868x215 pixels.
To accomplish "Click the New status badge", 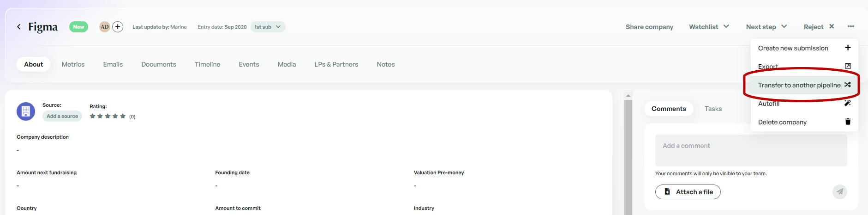I will [78, 27].
